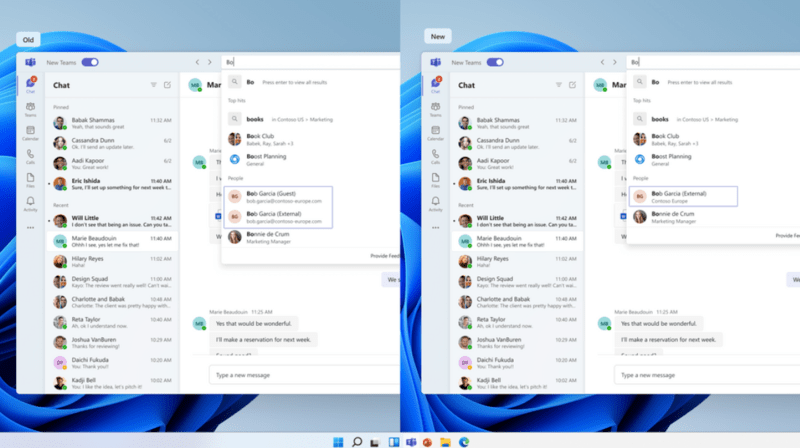The height and width of the screenshot is (448, 800).
Task: Open Reta Taylor chat in New window
Action: [x=517, y=322]
